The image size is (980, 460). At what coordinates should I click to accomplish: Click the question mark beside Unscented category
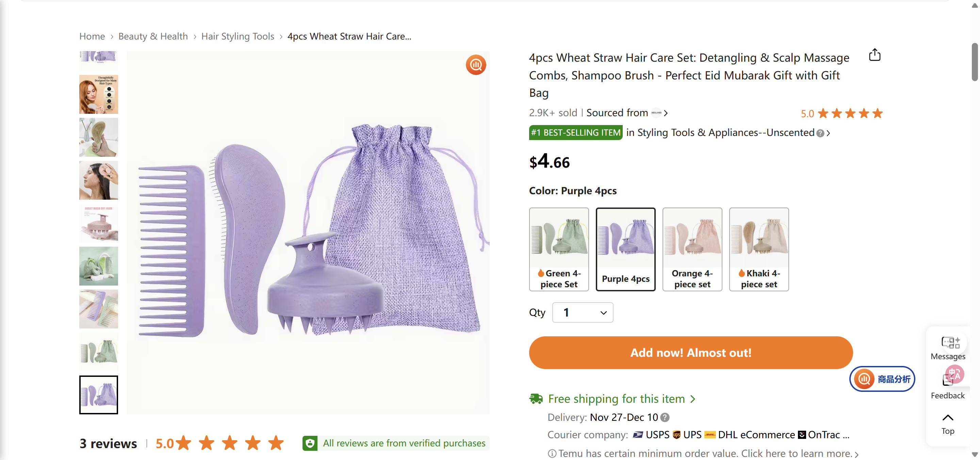point(820,133)
